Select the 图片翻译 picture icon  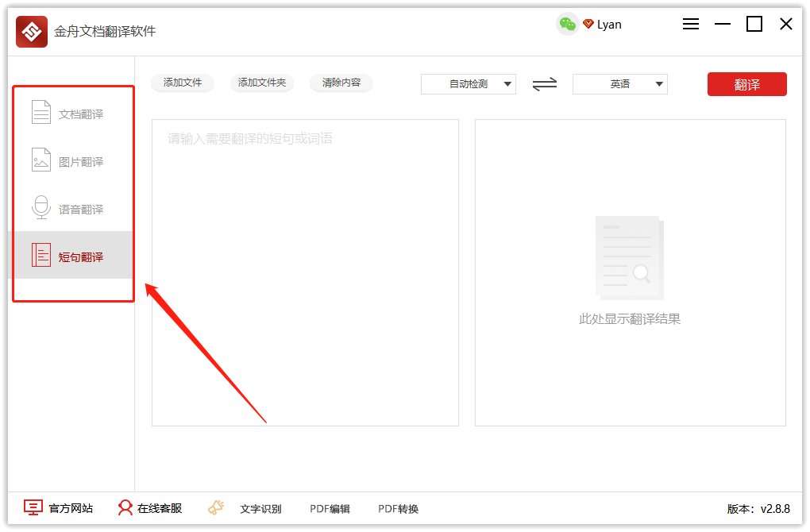40,160
